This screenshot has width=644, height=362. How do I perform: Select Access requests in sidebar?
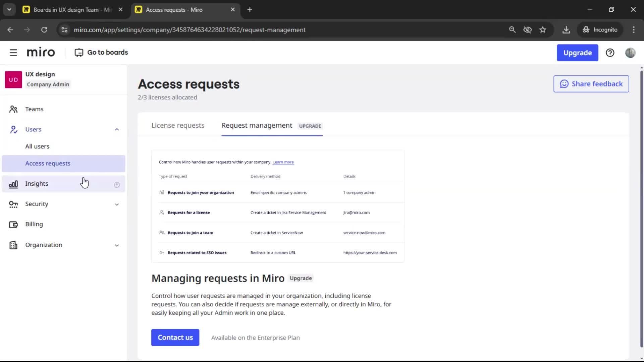(63, 164)
